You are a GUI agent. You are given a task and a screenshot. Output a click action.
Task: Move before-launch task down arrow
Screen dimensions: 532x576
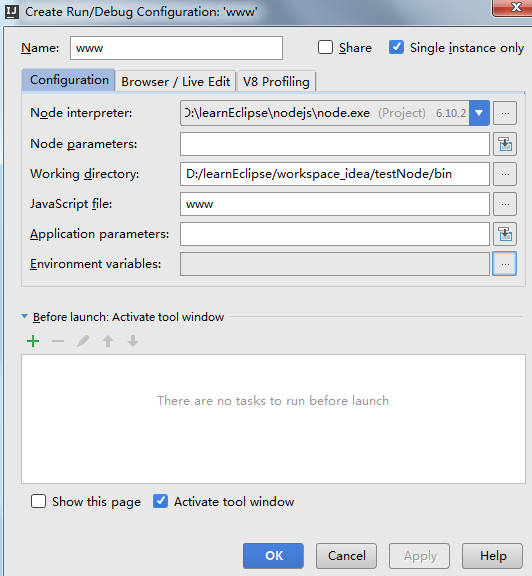pos(133,341)
